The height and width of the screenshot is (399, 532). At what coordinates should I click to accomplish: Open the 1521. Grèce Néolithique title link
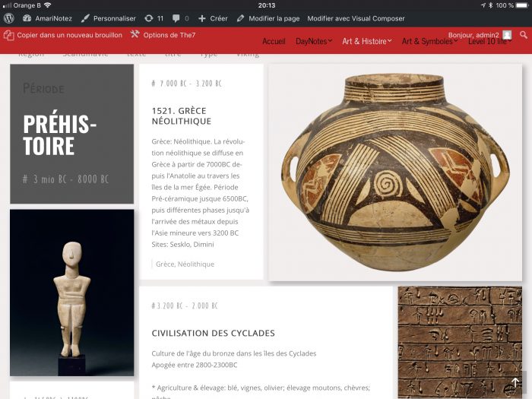(x=182, y=116)
